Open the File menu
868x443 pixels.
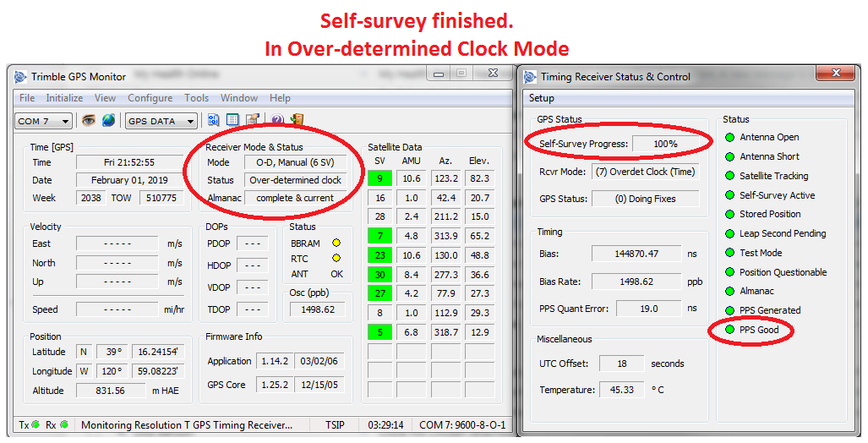click(27, 98)
